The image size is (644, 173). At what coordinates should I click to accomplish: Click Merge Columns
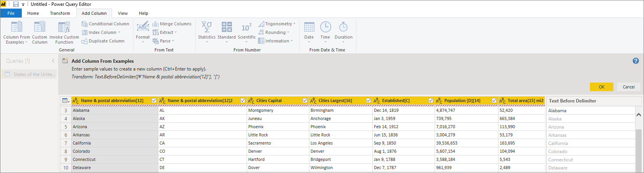(172, 24)
